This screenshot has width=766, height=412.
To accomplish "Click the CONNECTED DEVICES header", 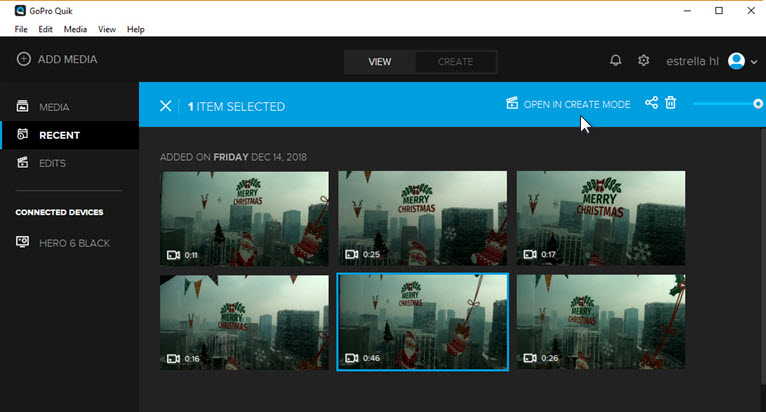I will click(59, 212).
